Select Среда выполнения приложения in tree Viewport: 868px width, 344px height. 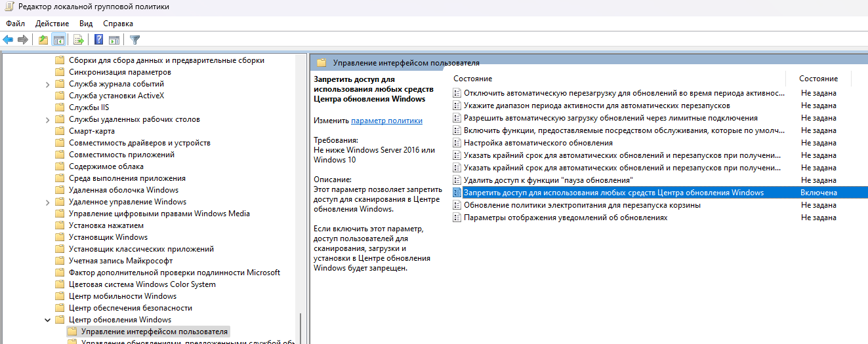click(127, 178)
